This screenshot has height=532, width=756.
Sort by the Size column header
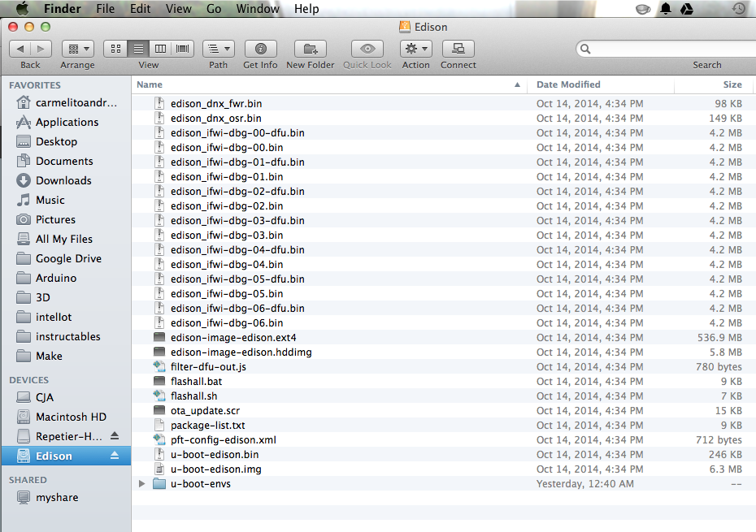pyautogui.click(x=713, y=84)
